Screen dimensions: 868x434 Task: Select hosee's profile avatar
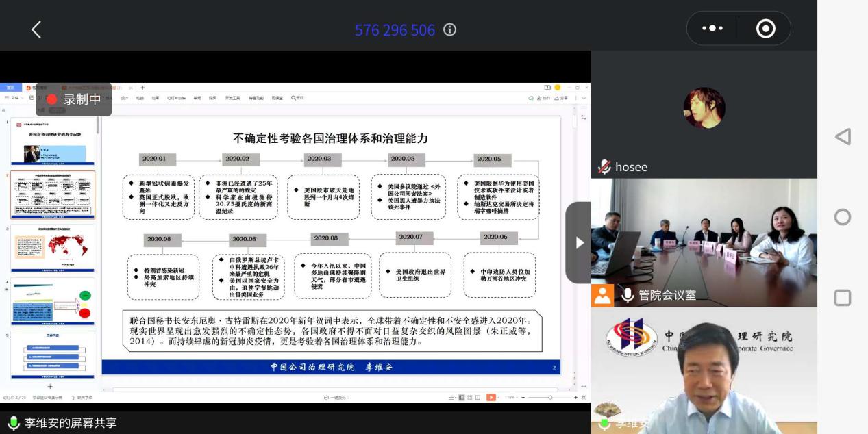tap(704, 108)
